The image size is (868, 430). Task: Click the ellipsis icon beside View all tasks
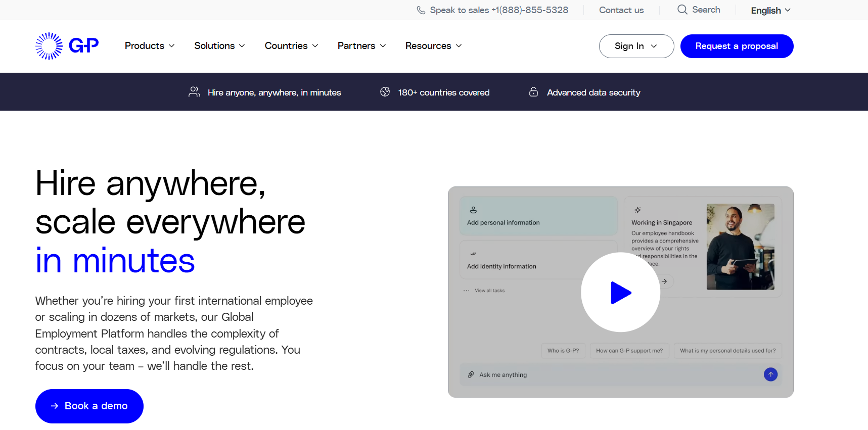(466, 291)
